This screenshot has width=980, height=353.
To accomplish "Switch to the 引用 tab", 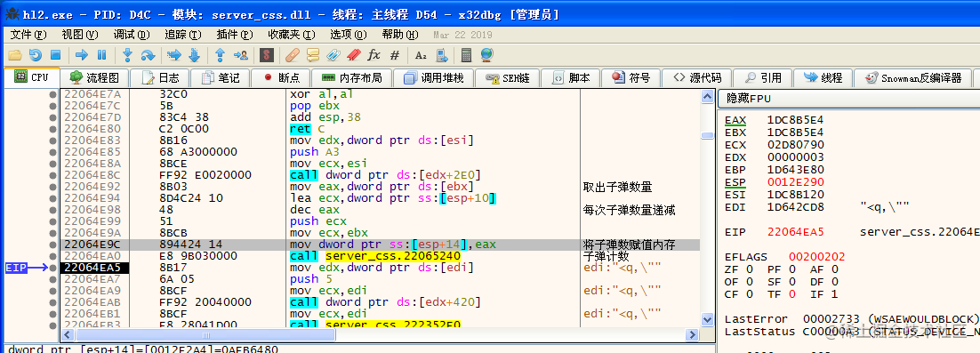I will point(762,78).
